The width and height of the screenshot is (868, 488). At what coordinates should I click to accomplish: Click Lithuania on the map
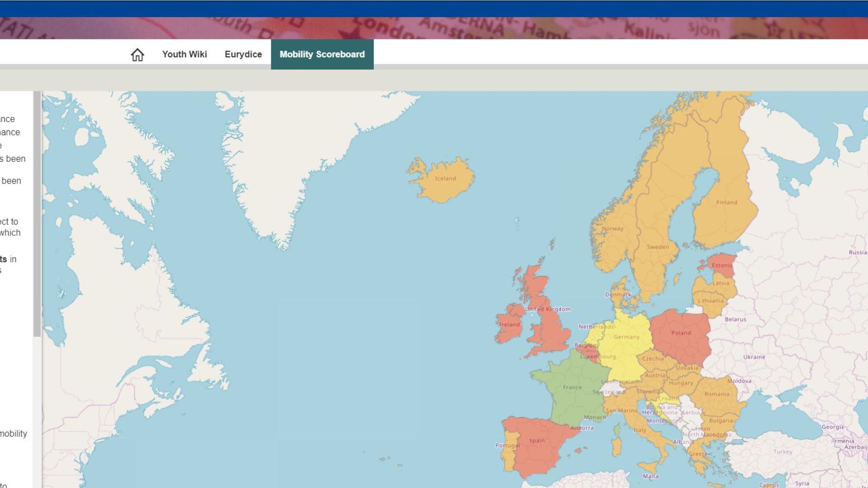[x=711, y=302]
